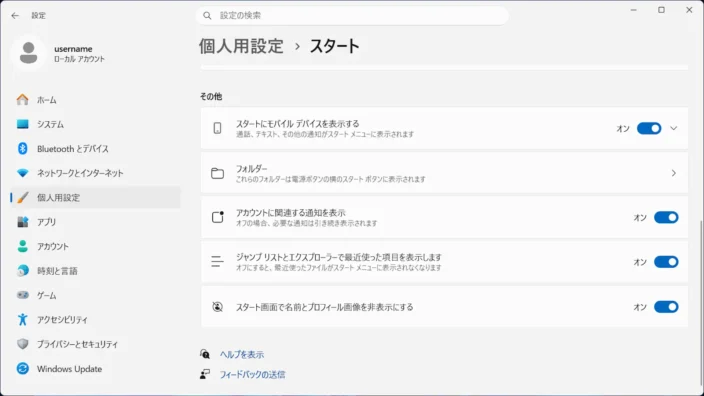Viewport: 704px width, 396px height.
Task: Turn off スタートにモバイル デバイスを表示する toggle
Action: [x=649, y=128]
